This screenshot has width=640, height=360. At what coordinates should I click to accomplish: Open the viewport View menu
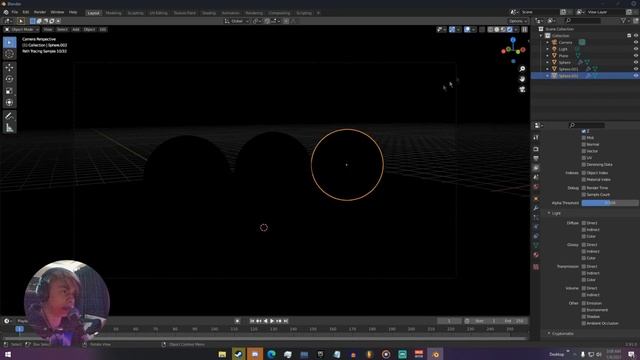[48, 29]
